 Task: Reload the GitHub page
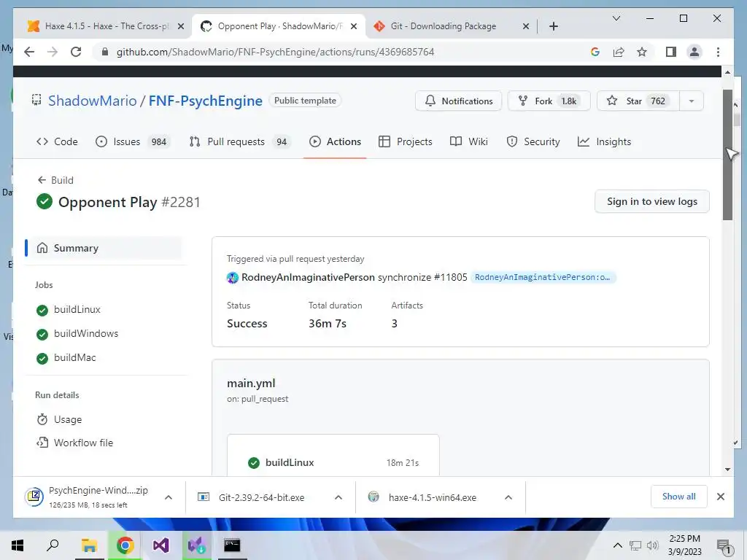[76, 52]
